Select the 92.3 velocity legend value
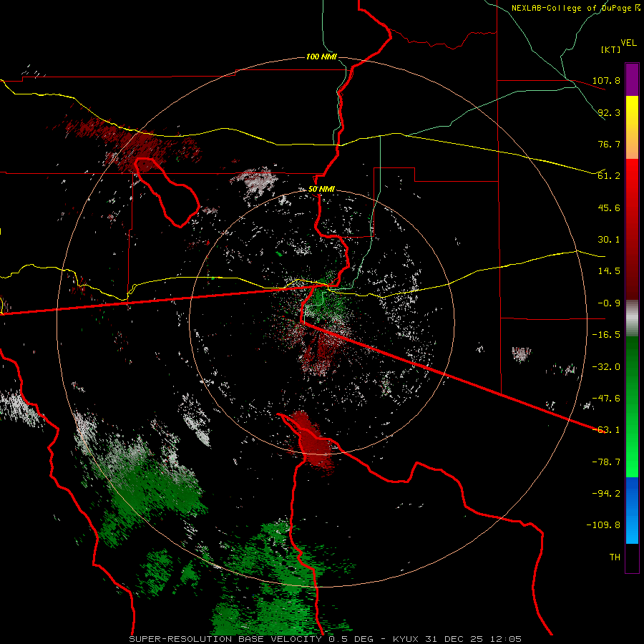644x644 pixels. [609, 112]
